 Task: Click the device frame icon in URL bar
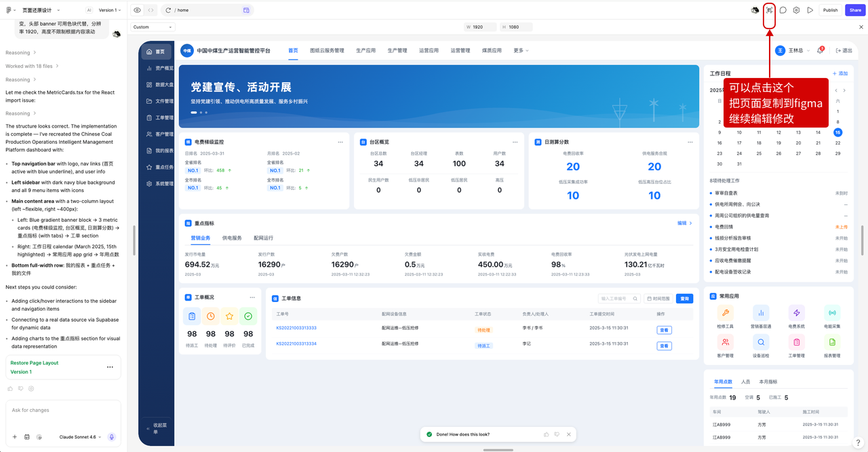coord(246,10)
